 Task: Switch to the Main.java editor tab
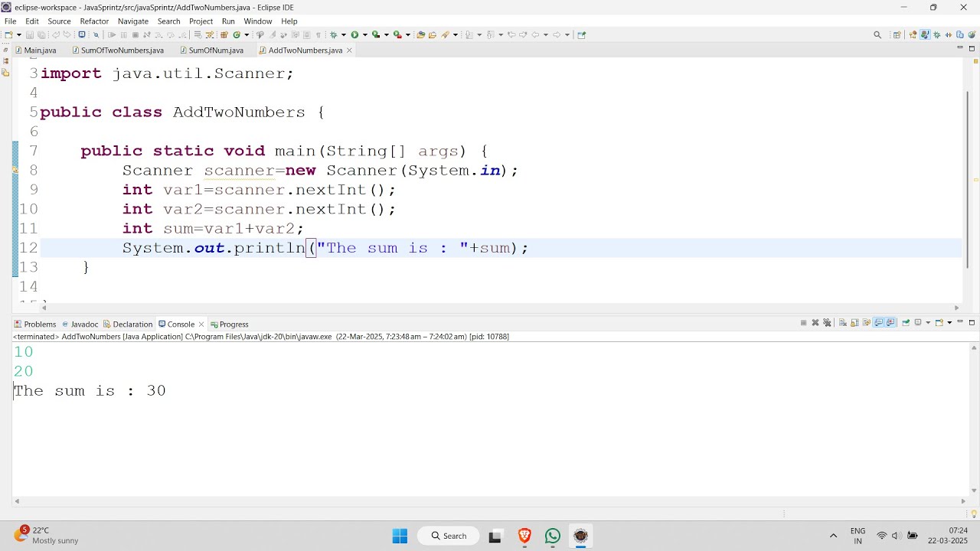[35, 50]
